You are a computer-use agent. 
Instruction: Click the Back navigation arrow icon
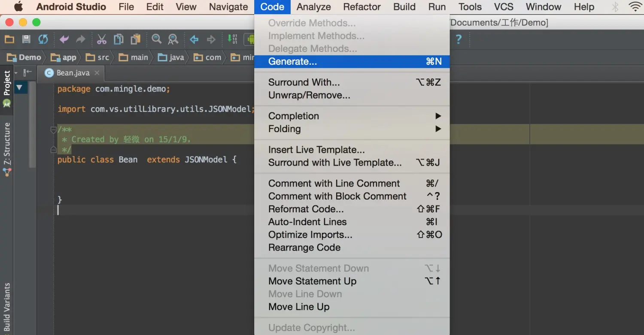[194, 39]
